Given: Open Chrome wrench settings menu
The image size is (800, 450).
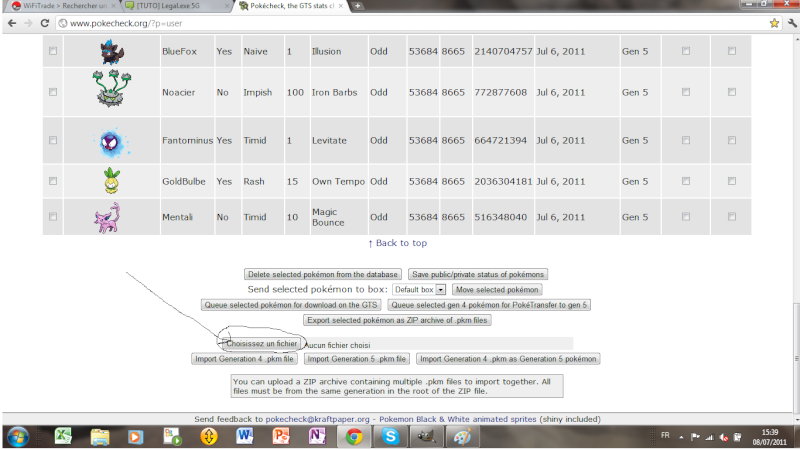Looking at the screenshot, I should coord(792,23).
